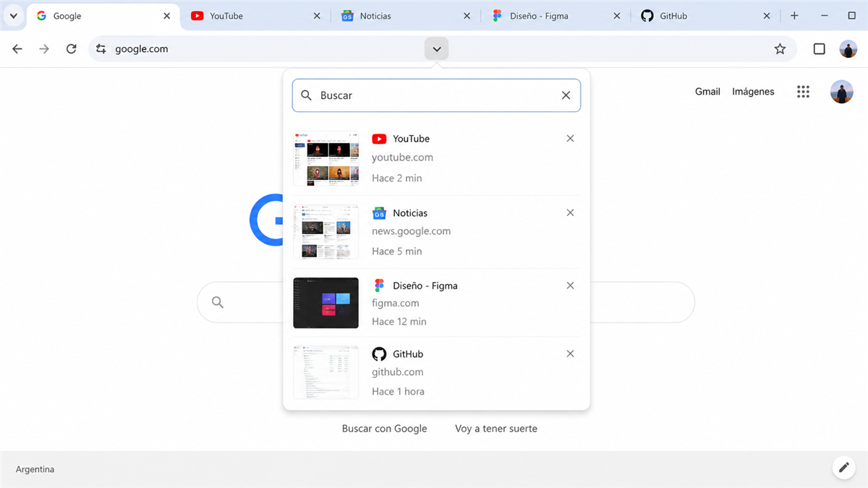This screenshot has height=488, width=868.
Task: Open the GitHub thumbnail preview
Action: point(326,372)
